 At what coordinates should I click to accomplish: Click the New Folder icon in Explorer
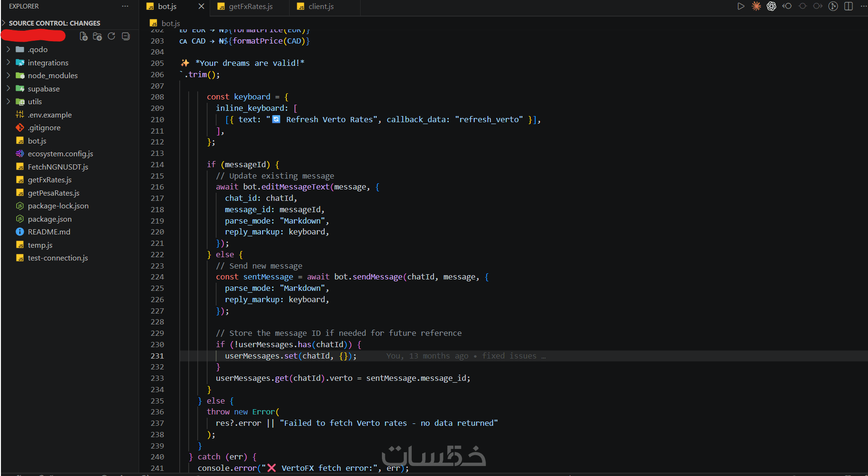tap(97, 36)
